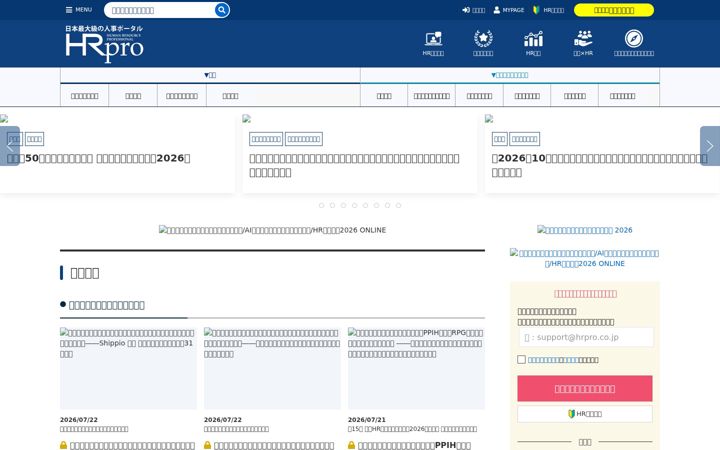720x450 pixels.
Task: Click the 2026/07/21 article date
Action: (x=367, y=420)
